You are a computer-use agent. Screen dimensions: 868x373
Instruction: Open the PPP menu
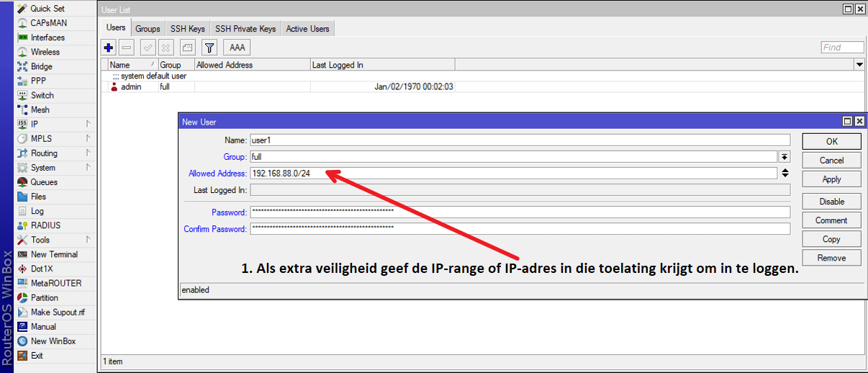(x=38, y=81)
